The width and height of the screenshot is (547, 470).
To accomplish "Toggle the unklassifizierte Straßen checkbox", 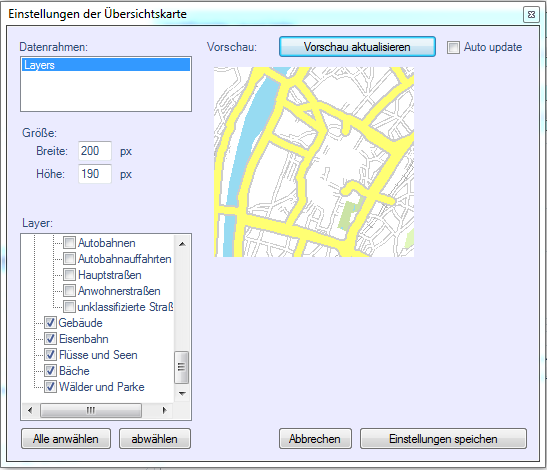I will (x=69, y=307).
